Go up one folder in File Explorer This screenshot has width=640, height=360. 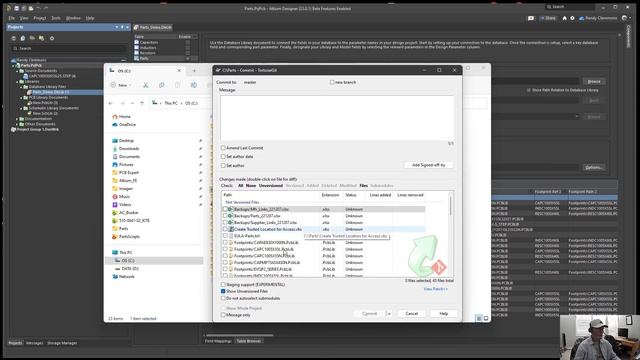(142, 103)
